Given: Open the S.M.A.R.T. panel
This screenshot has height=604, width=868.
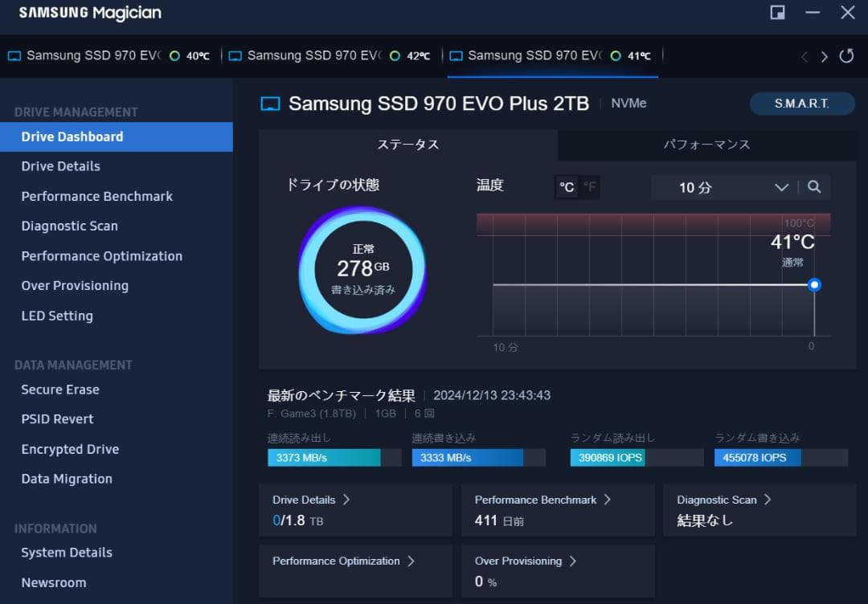Looking at the screenshot, I should point(801,104).
